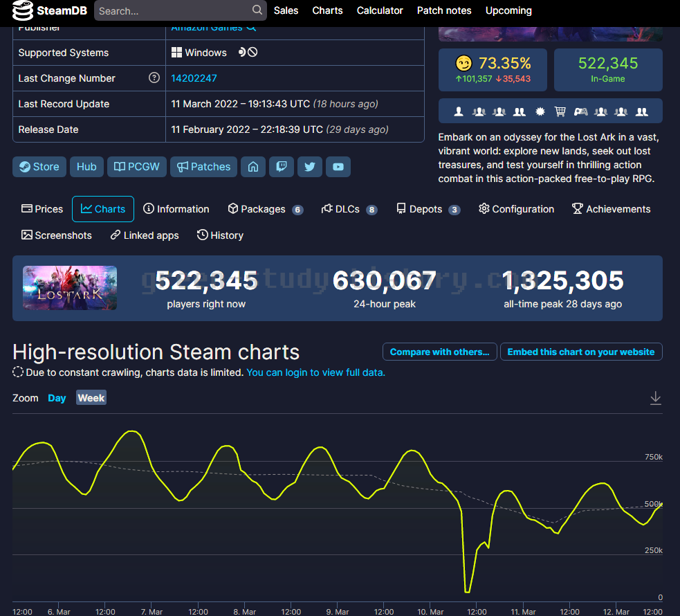The height and width of the screenshot is (616, 680).
Task: Open the YouTube icon button
Action: (338, 167)
